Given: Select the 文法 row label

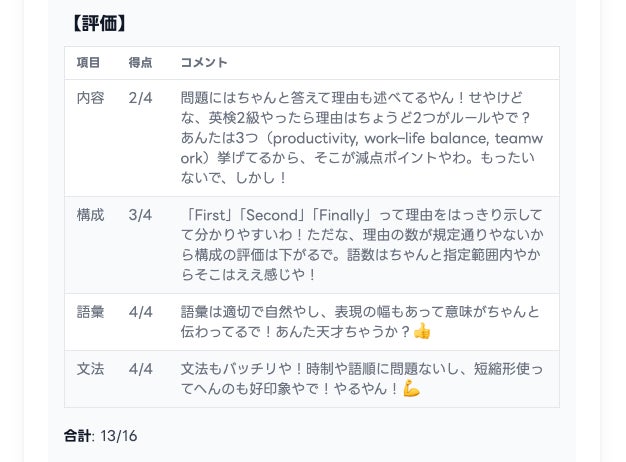Looking at the screenshot, I should tap(90, 369).
